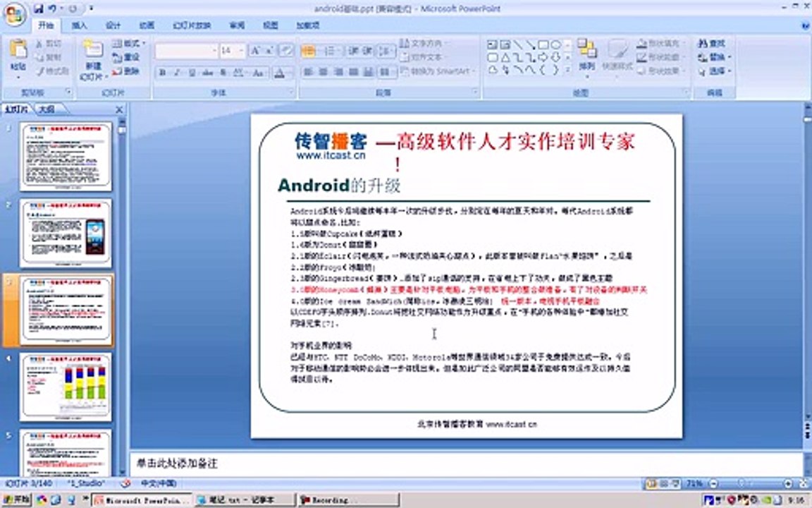Click the Paste clipboard icon
Viewport: 812px width, 508px height.
tap(18, 49)
